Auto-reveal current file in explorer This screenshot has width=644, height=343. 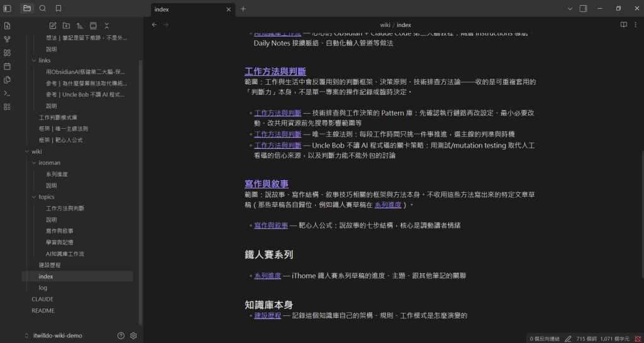[93, 25]
